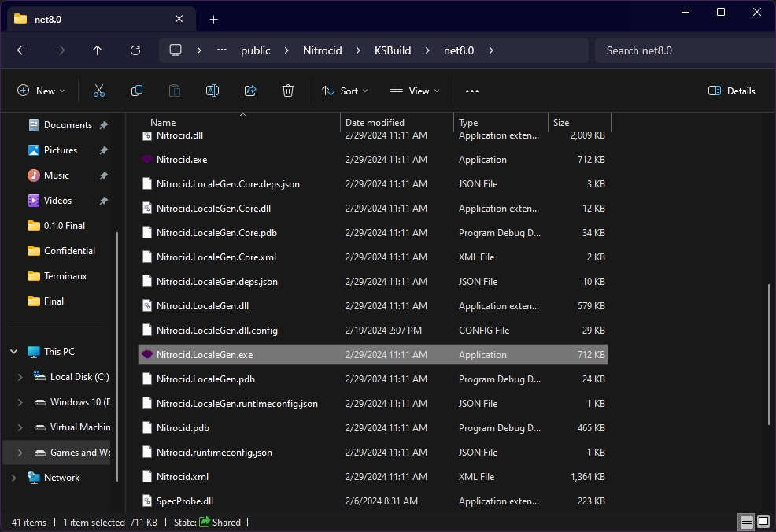Click the Cut scissors icon
This screenshot has width=776, height=532.
tap(99, 91)
